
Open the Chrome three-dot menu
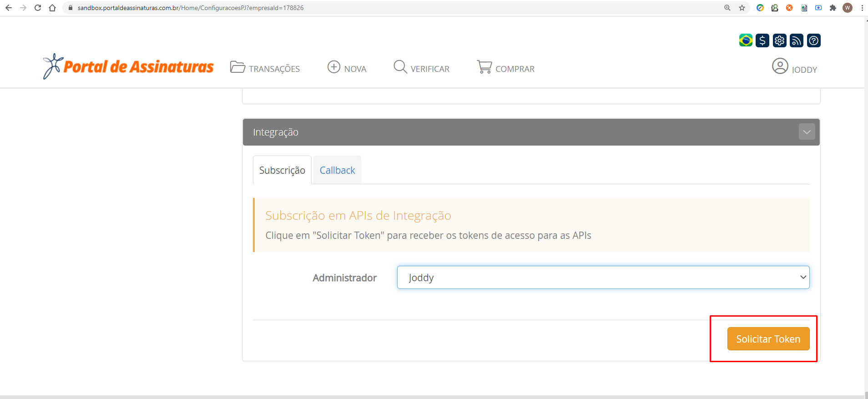point(862,8)
